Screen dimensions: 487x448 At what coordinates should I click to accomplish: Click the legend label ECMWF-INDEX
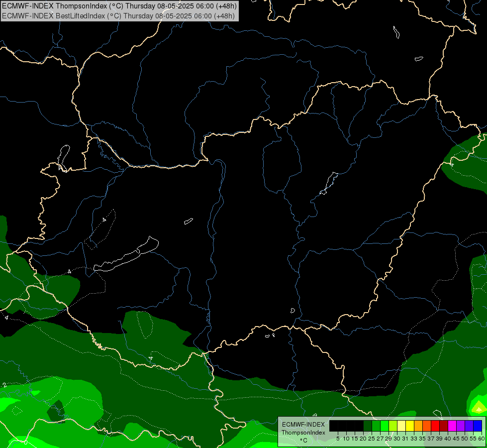click(303, 425)
